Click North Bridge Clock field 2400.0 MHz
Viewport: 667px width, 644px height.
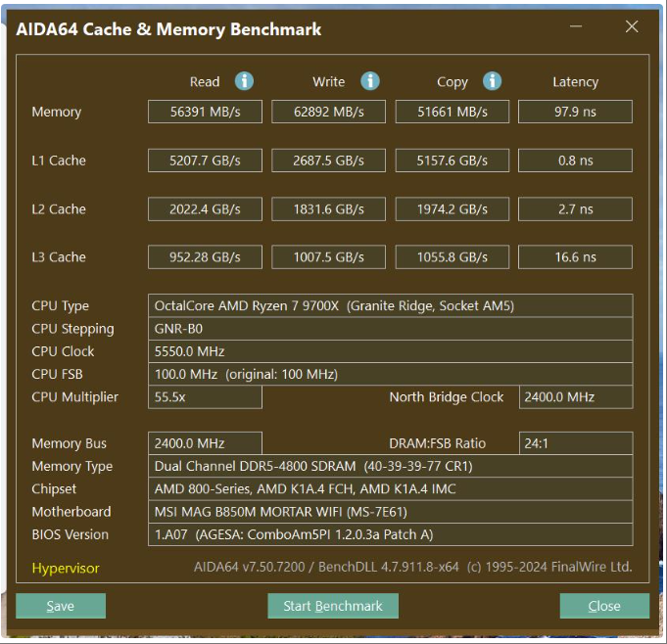click(x=576, y=397)
